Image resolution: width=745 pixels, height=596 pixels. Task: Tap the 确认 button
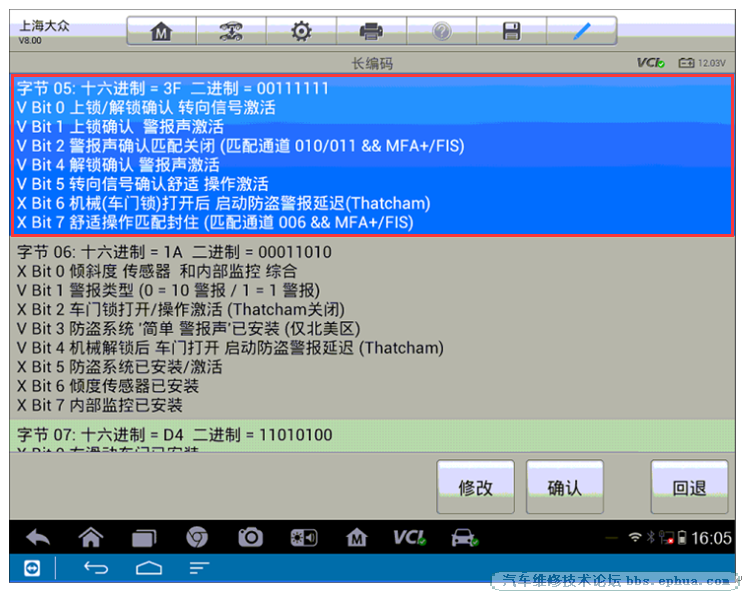pos(564,487)
